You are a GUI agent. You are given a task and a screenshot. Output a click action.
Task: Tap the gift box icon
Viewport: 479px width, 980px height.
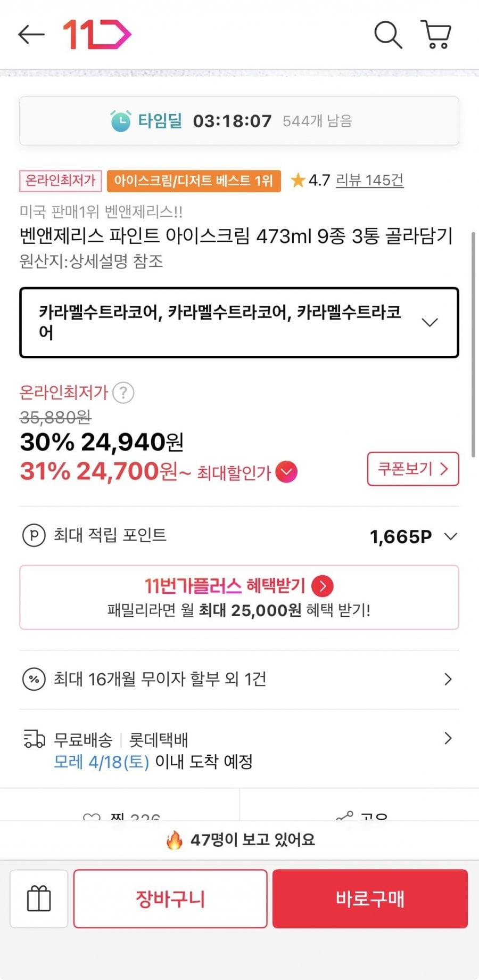[x=39, y=899]
